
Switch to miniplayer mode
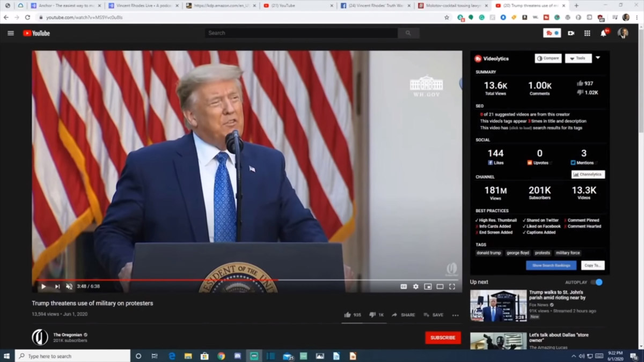coord(428,286)
